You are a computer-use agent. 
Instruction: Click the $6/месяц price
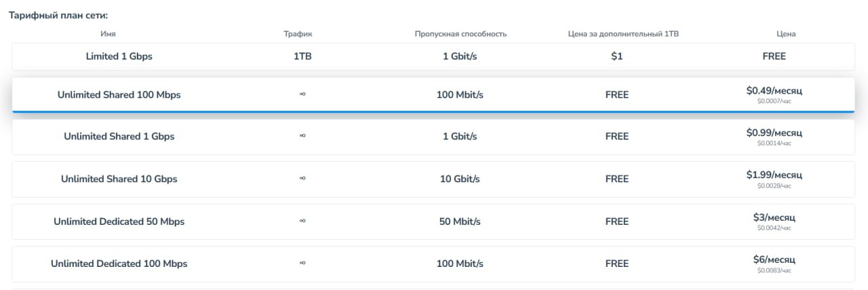774,259
